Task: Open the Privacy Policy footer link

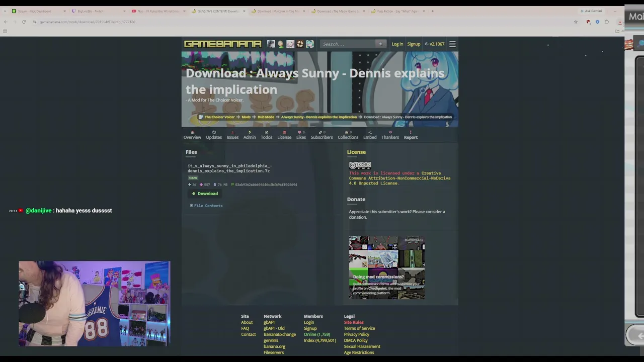Action: coord(357,334)
